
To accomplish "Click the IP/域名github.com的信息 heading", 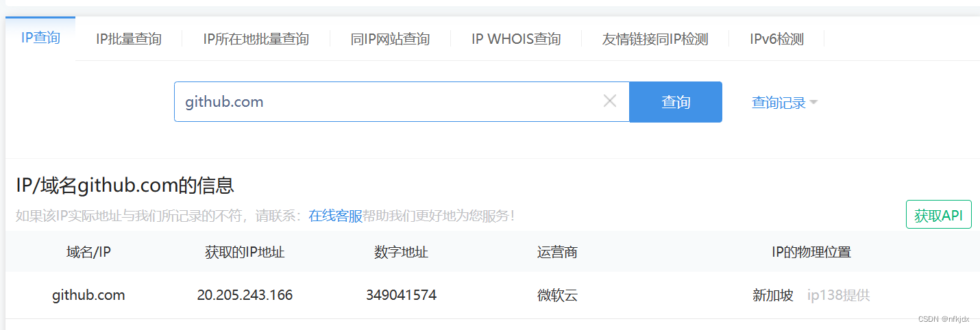I will [x=125, y=185].
